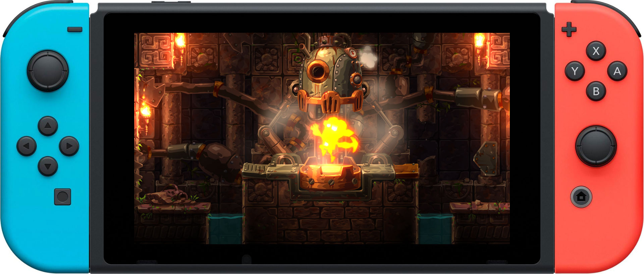The height and width of the screenshot is (274, 644).
Task: Click the left arrow directional button
Action: click(x=26, y=146)
